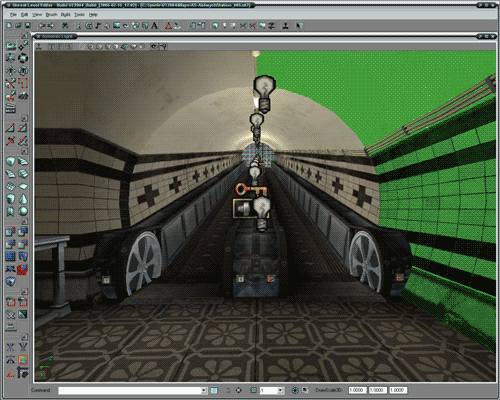The height and width of the screenshot is (400, 500).
Task: Click the Open map folder icon
Action: pos(18,25)
